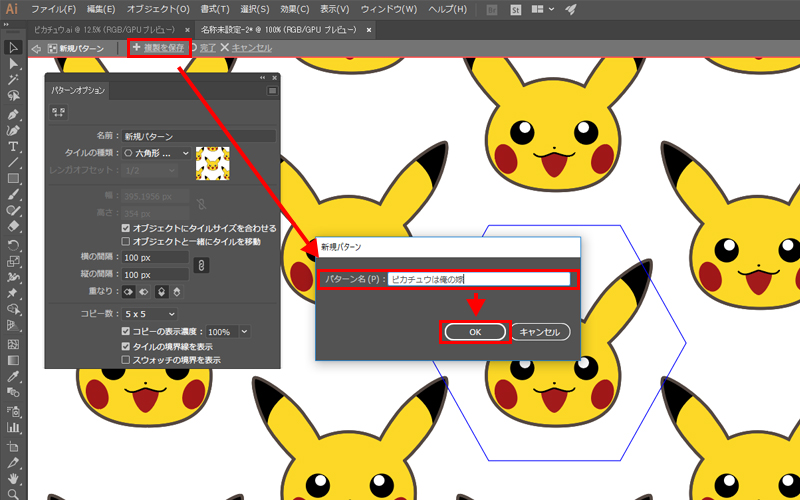Select the Rotate tool
Screen dimensions: 800x500
(x=13, y=245)
